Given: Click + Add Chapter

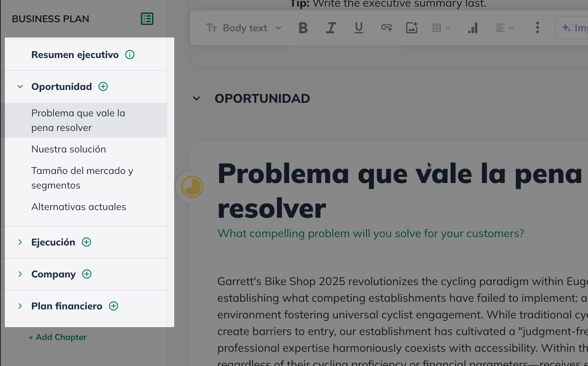Looking at the screenshot, I should (58, 337).
